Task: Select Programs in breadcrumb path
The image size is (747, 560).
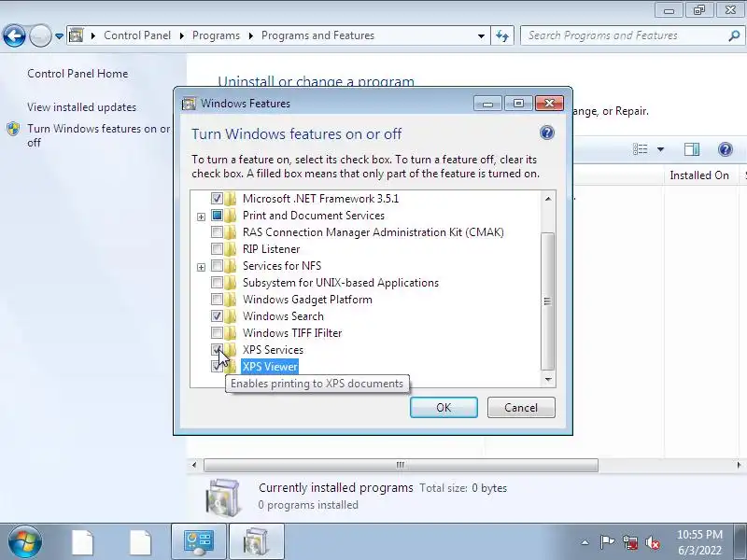Action: point(216,35)
